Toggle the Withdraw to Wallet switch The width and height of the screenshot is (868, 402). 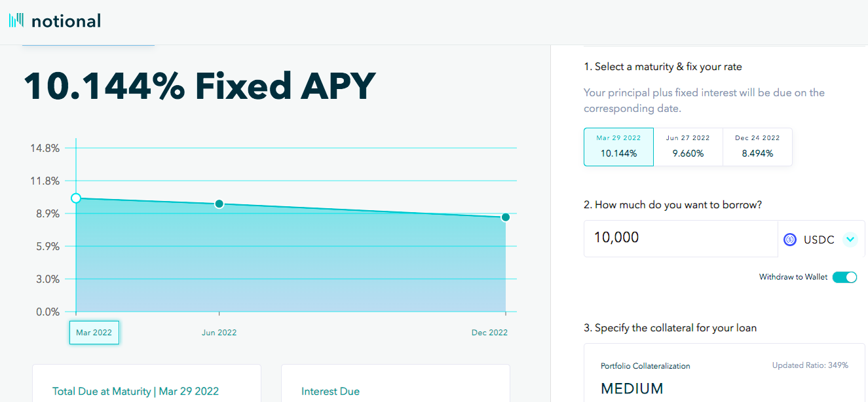844,277
